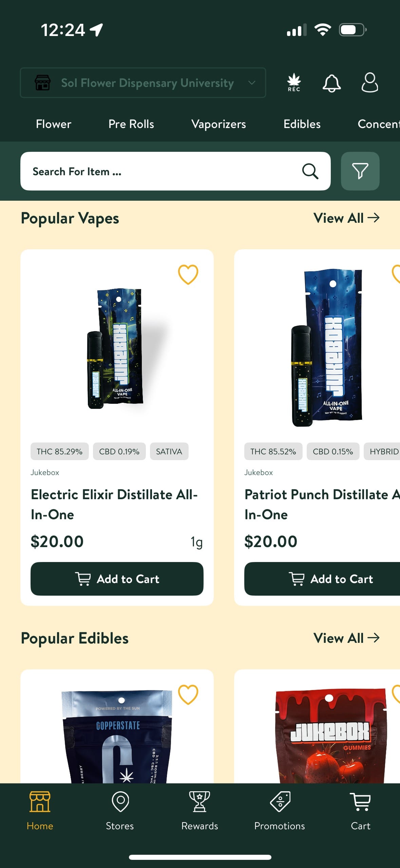Go to Rewards trophy tab
This screenshot has width=400, height=868.
click(x=199, y=811)
